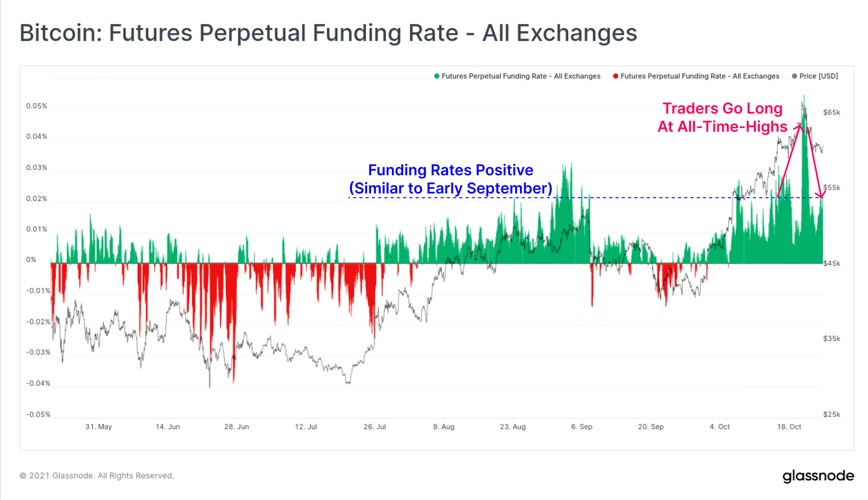Toggle the red Futures Perpetual Funding Rate legend label

pos(700,76)
